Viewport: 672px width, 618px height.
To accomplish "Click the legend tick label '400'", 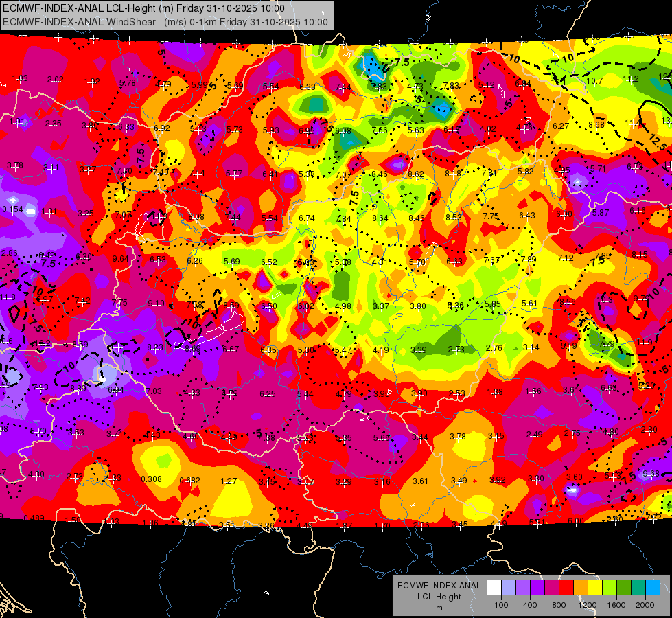I will (x=530, y=605).
